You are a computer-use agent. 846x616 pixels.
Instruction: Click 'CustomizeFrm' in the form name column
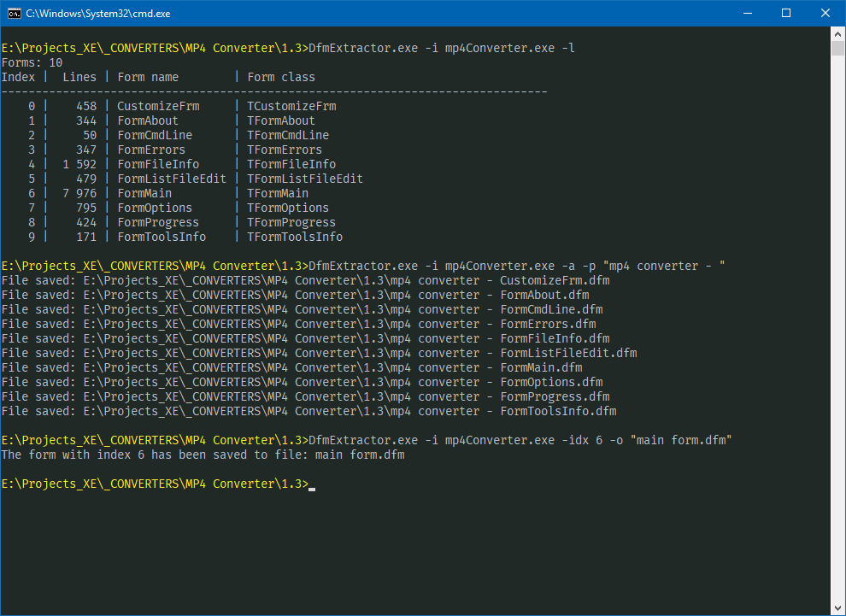point(158,106)
